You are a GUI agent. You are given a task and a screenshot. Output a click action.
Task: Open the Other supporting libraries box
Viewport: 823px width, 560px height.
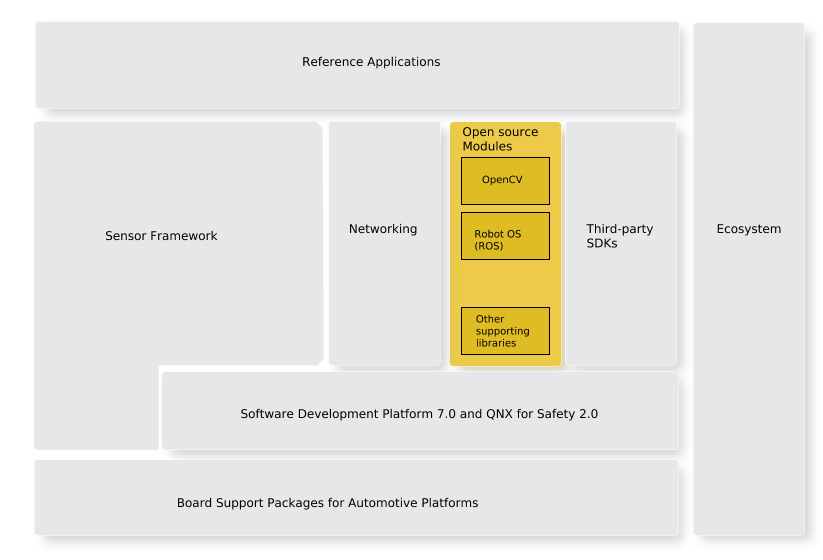click(505, 331)
